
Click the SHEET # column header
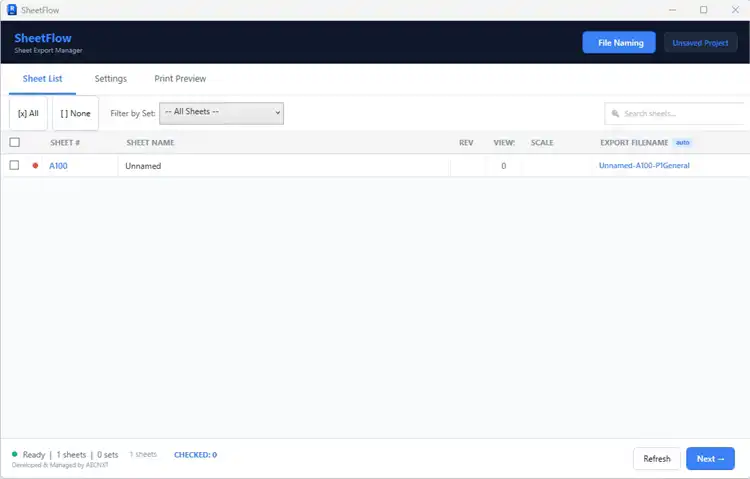(x=65, y=143)
